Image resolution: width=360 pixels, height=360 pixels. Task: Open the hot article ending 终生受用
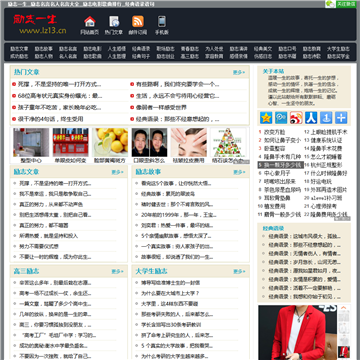(50, 119)
